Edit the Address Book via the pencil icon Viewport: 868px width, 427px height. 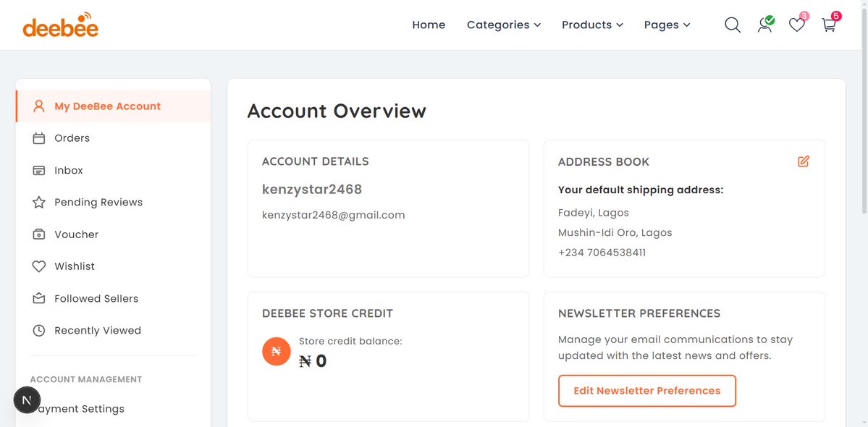pos(803,161)
